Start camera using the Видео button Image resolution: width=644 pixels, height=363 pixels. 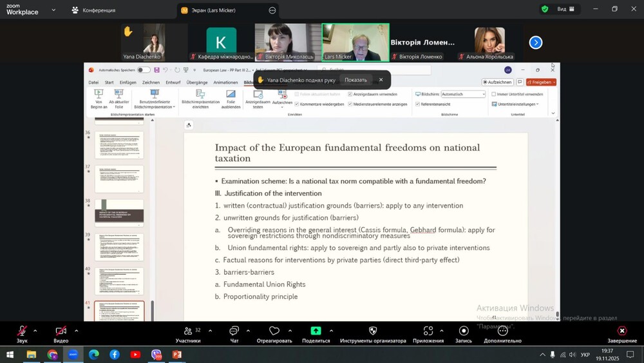click(61, 331)
